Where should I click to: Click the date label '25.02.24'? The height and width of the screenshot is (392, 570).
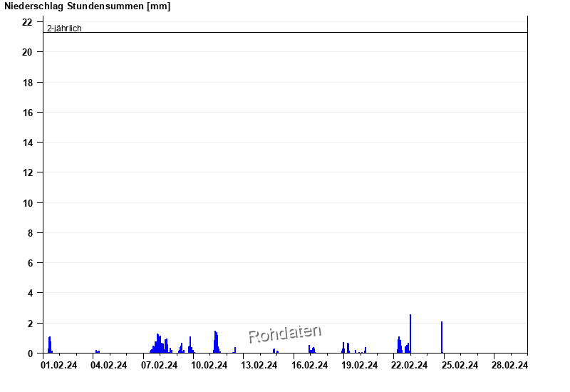460,365
